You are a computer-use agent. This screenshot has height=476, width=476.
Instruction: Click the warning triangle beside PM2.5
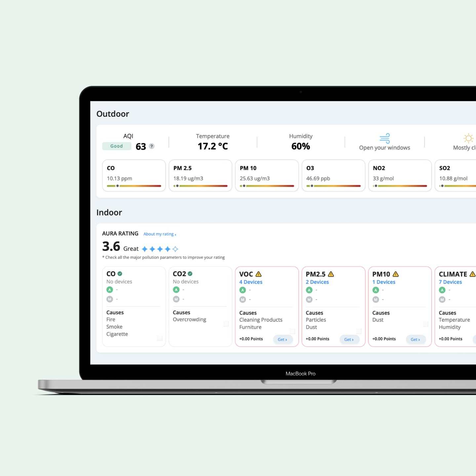point(331,274)
